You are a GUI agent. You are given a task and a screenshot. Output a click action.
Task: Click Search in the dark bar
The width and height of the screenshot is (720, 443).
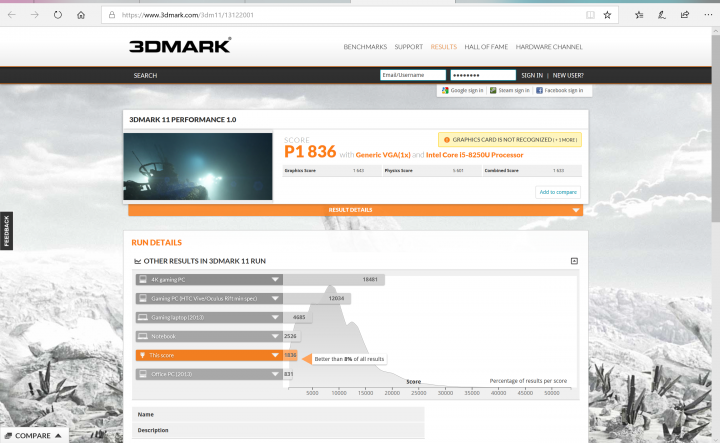click(145, 75)
